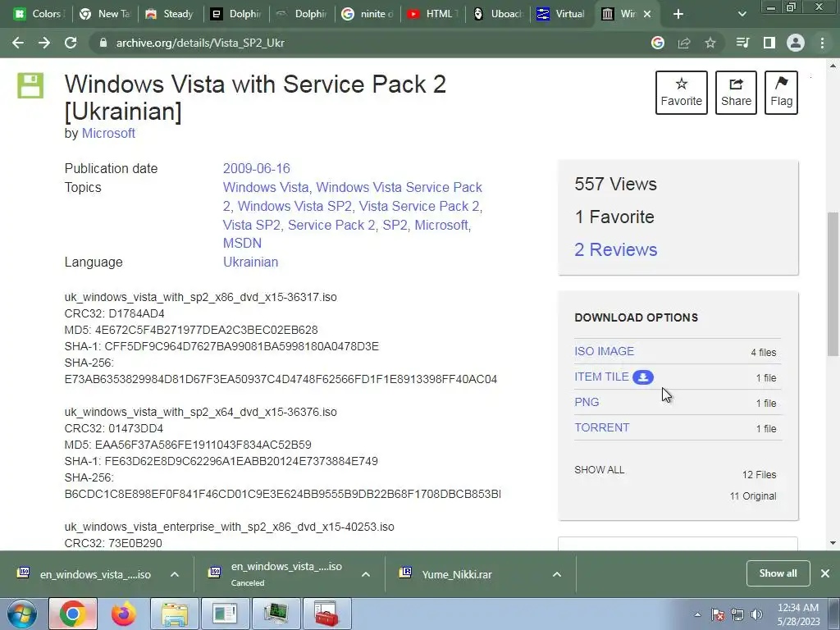Go forward using the browser forward arrow
The image size is (840, 630).
(44, 43)
